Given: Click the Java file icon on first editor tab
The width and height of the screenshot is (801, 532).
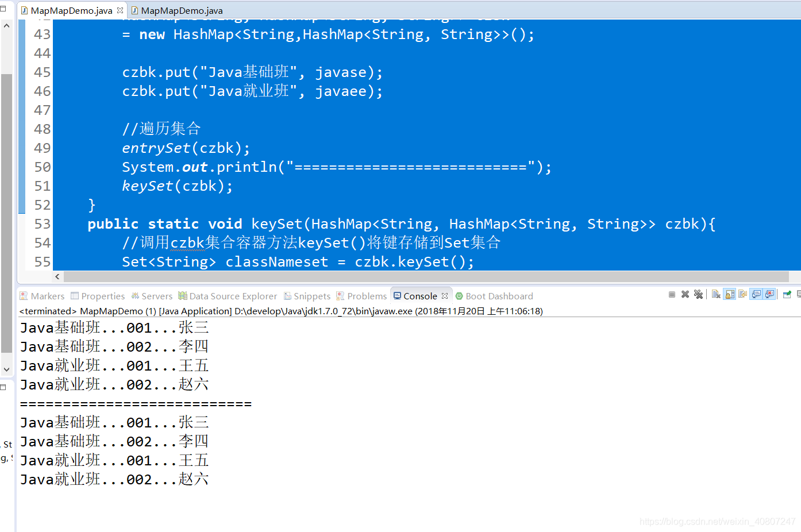Looking at the screenshot, I should (x=24, y=10).
